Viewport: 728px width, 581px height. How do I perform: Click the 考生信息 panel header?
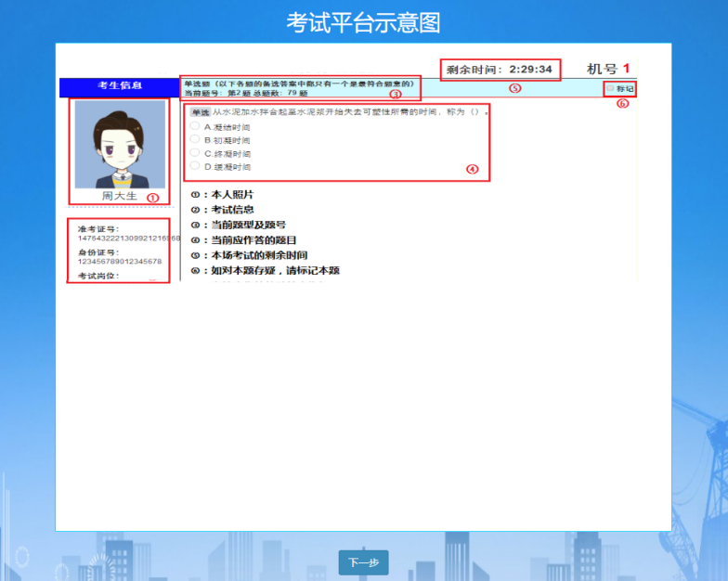tap(119, 87)
